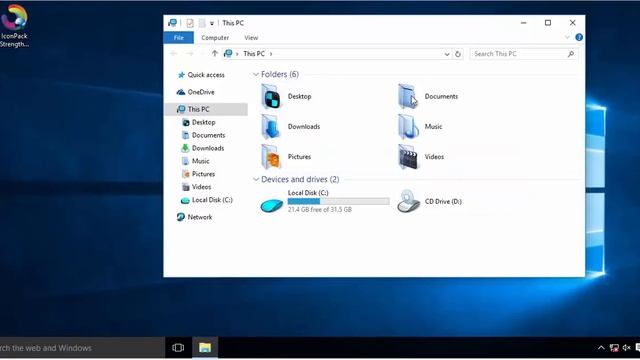Image resolution: width=640 pixels, height=360 pixels.
Task: Open the Music folder icon in main pane
Action: [x=408, y=127]
